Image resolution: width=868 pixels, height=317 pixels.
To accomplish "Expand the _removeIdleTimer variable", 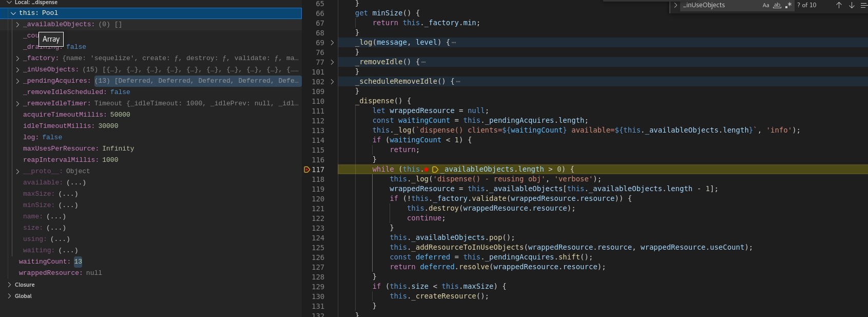I will click(x=17, y=103).
